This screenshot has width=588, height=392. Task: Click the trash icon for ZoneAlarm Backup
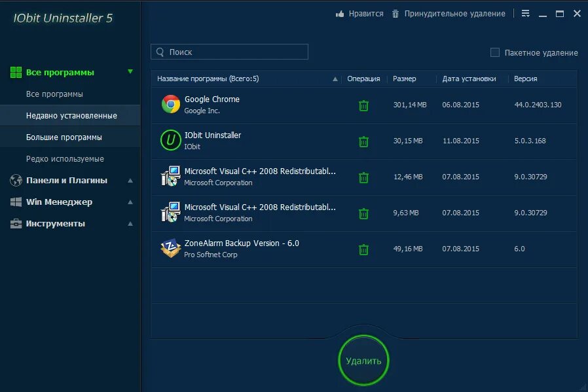363,249
